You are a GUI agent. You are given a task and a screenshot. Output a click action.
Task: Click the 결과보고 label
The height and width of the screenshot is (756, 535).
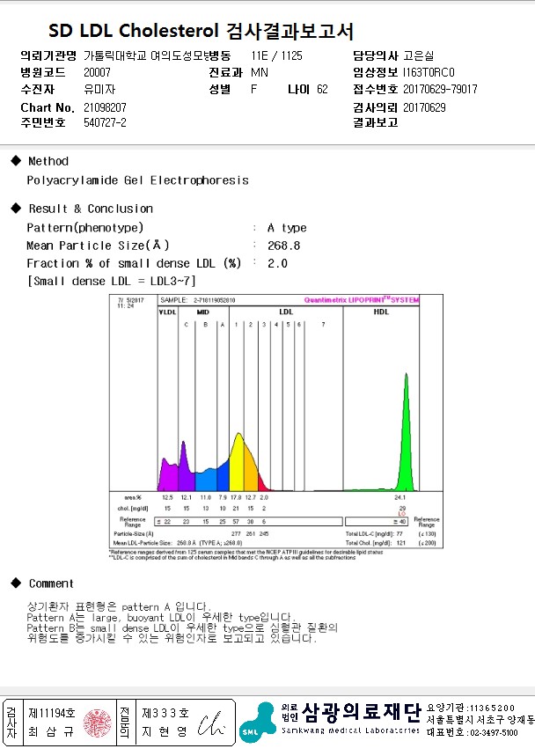click(x=376, y=122)
